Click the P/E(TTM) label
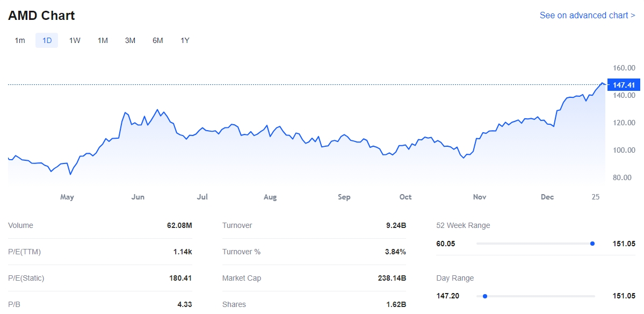644x314 pixels. pyautogui.click(x=24, y=252)
